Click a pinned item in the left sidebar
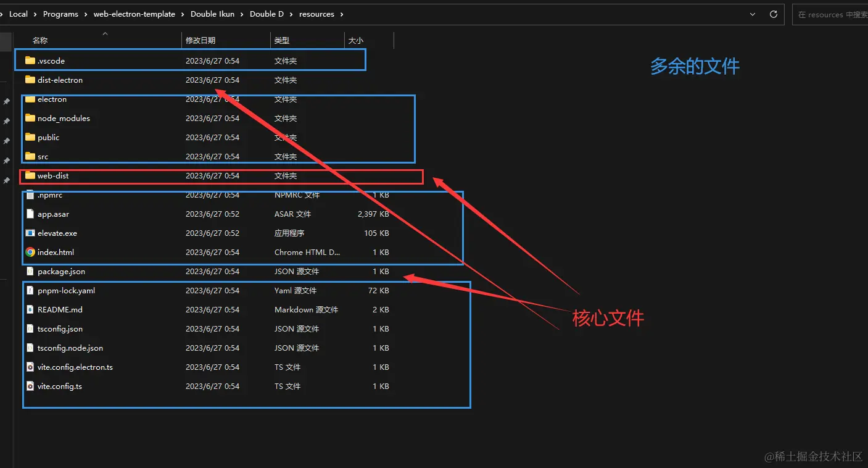The image size is (868, 468). pos(7,121)
